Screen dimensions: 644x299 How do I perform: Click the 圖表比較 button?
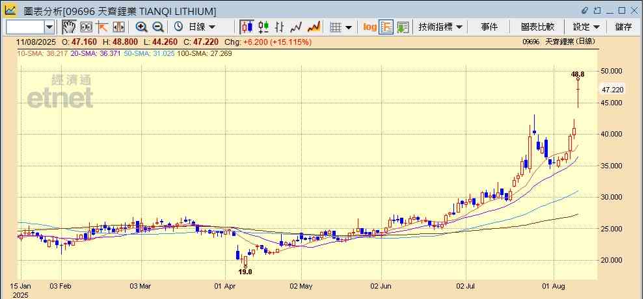pos(537,27)
